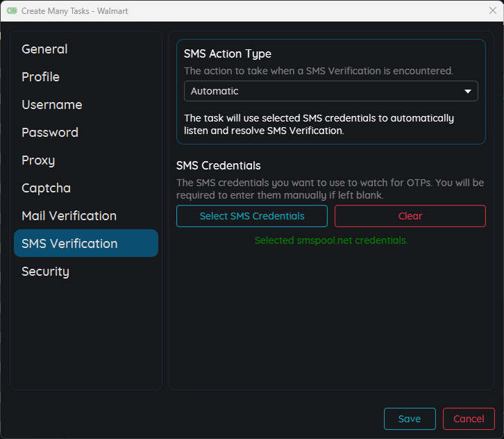Image resolution: width=504 pixels, height=439 pixels.
Task: Show the Captcha settings
Action: click(x=46, y=188)
